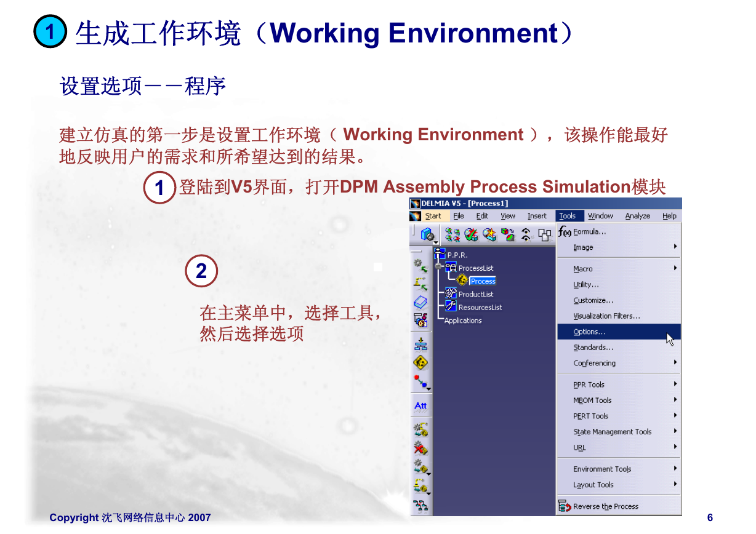The width and height of the screenshot is (756, 534).
Task: Open the dropdown arrow under workbench icon
Action: [436, 243]
